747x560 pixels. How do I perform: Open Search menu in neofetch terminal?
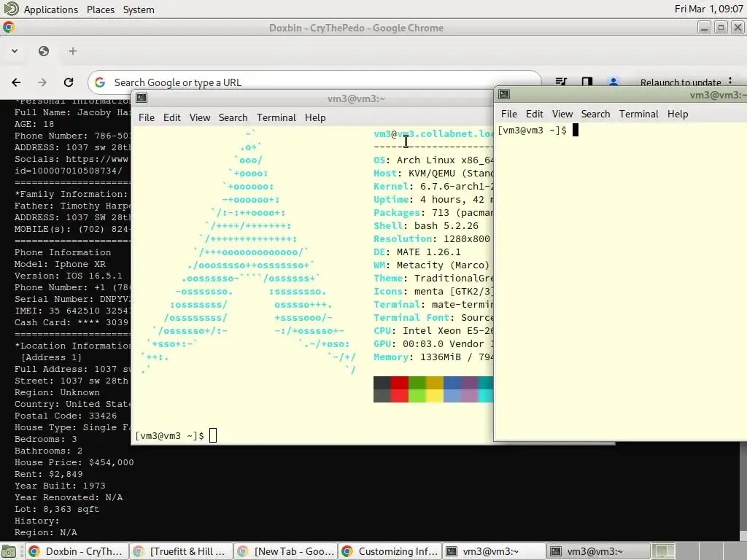[x=233, y=117]
